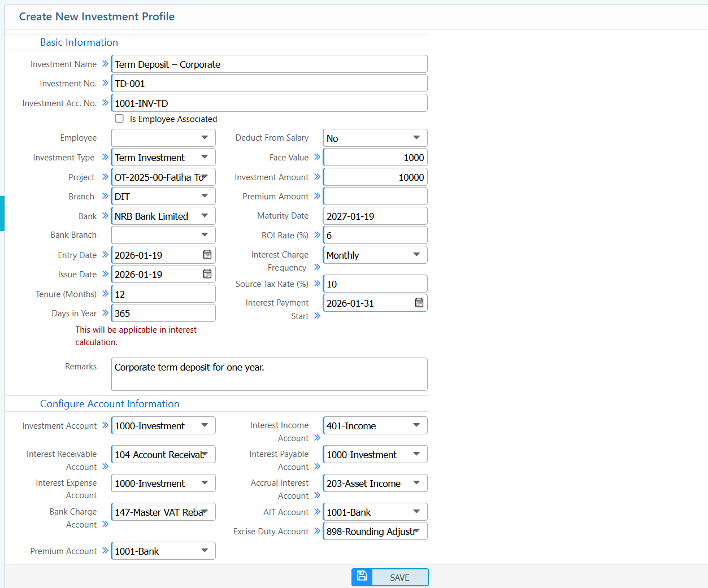The image size is (708, 588).
Task: Focus the Premium Amount input field
Action: [x=375, y=197]
